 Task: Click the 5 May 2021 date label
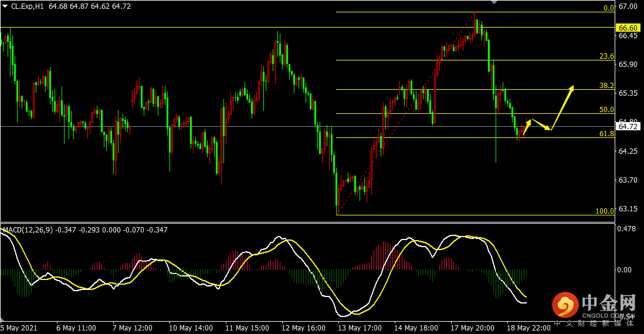[x=19, y=328]
